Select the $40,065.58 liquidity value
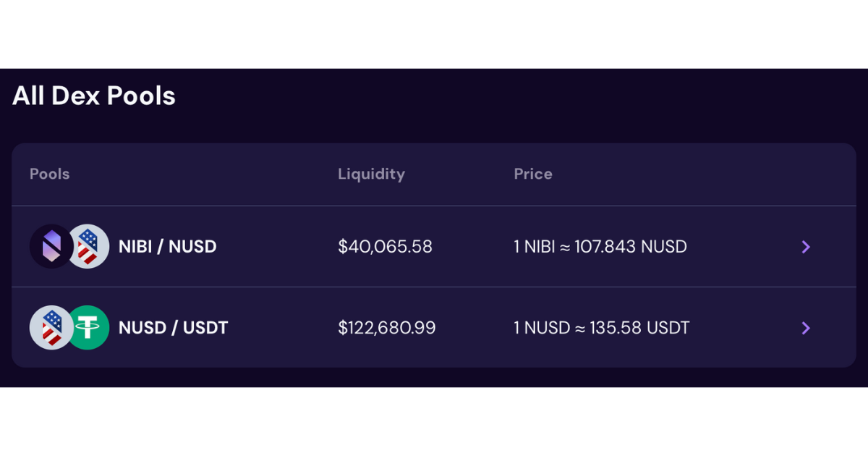The height and width of the screenshot is (456, 868). (x=385, y=247)
